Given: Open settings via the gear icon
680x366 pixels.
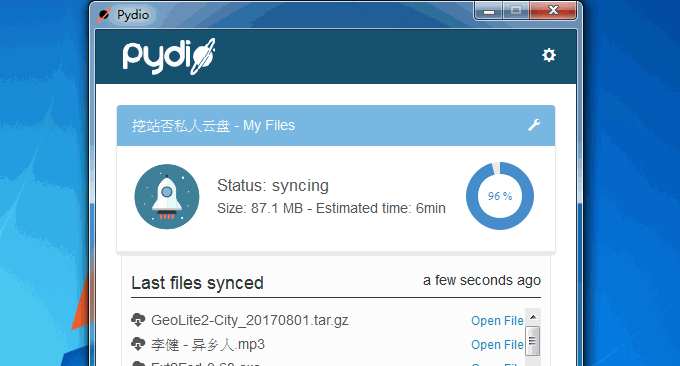Looking at the screenshot, I should 549,55.
